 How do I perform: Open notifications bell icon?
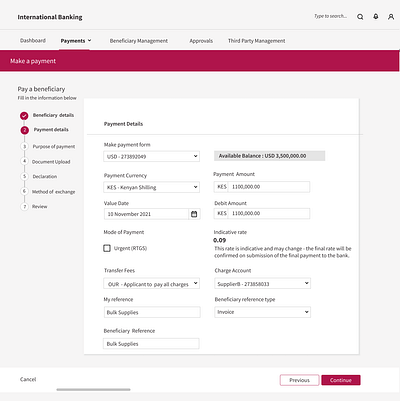tap(376, 16)
